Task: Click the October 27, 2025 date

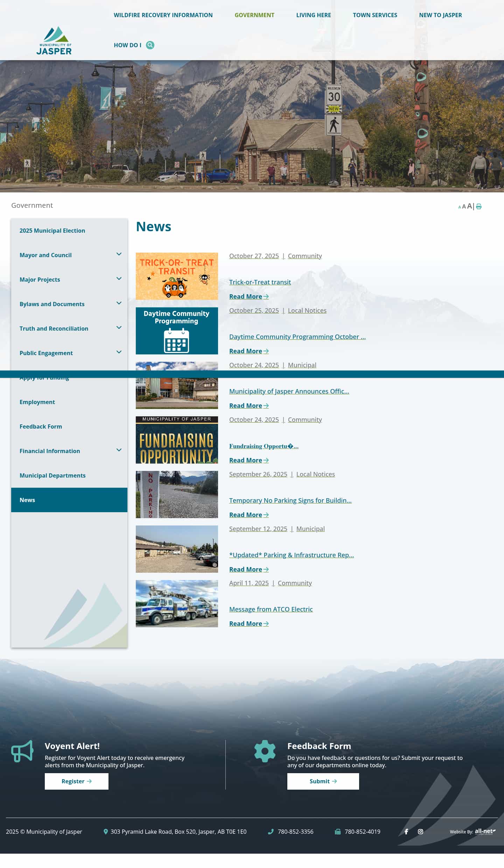Action: pos(254,256)
